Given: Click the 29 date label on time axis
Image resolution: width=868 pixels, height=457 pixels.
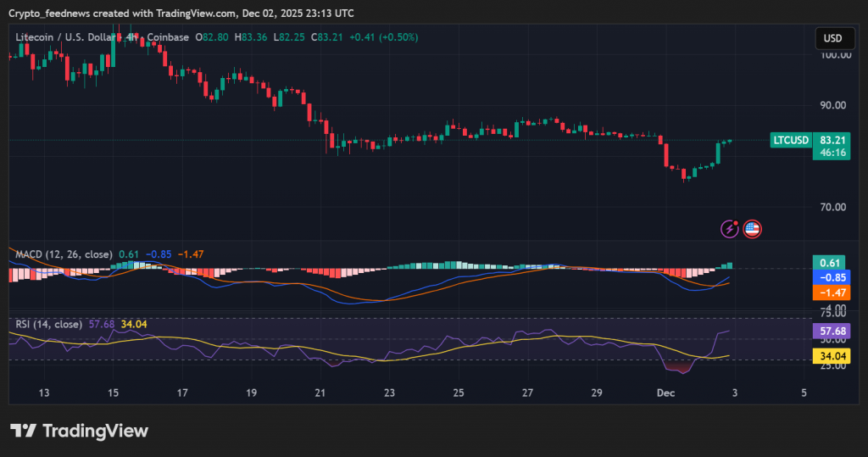Looking at the screenshot, I should [x=596, y=393].
